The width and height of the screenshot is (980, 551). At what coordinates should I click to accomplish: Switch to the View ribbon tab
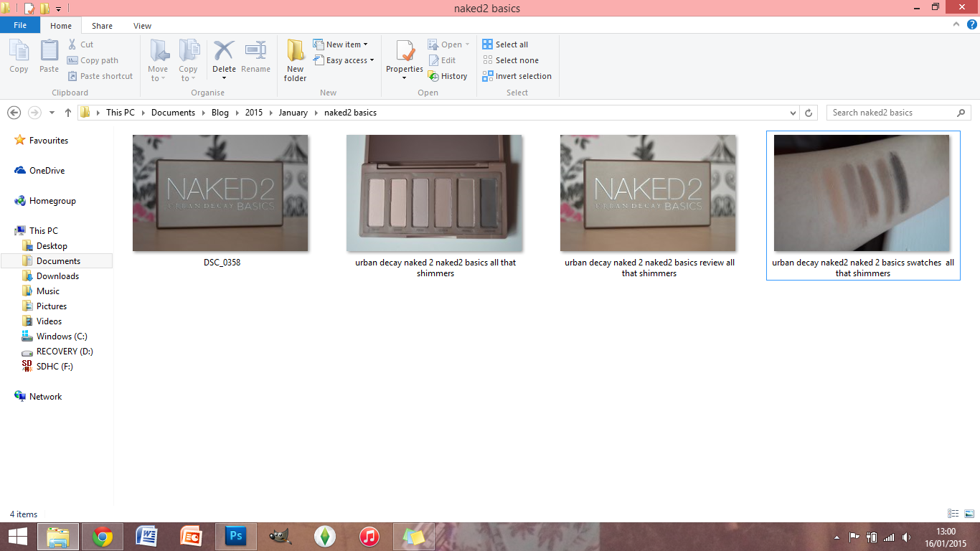click(x=142, y=26)
